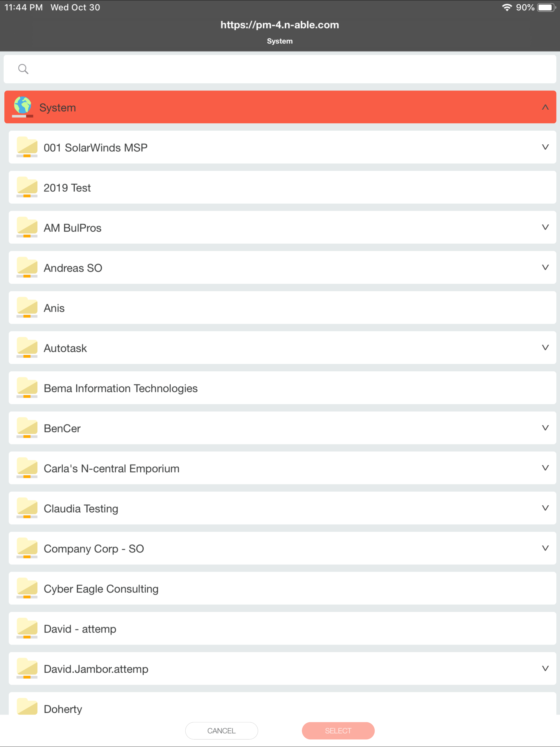This screenshot has width=560, height=747.
Task: Expand the 001 SolarWinds MSP folder
Action: pos(545,147)
